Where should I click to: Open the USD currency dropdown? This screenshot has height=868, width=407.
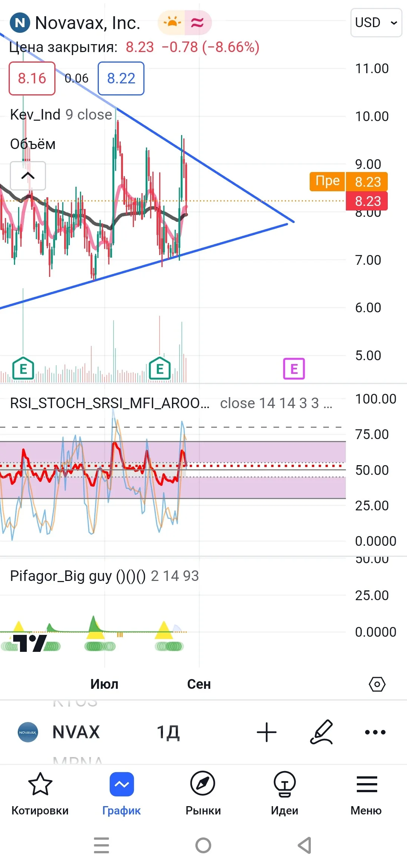pyautogui.click(x=376, y=23)
